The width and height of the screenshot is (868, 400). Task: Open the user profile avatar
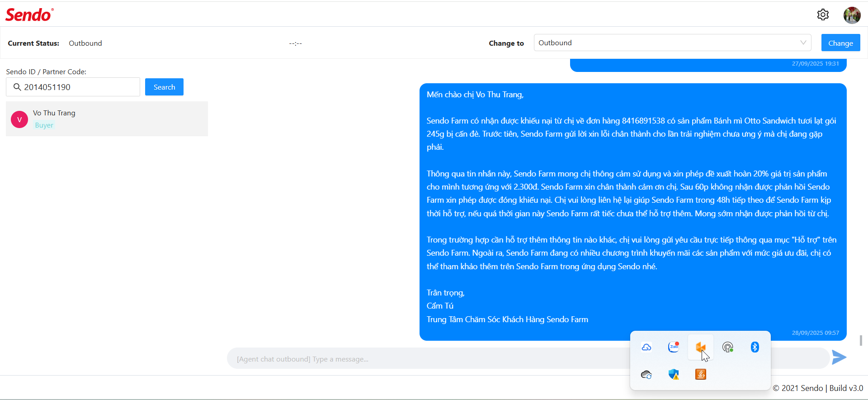tap(852, 15)
